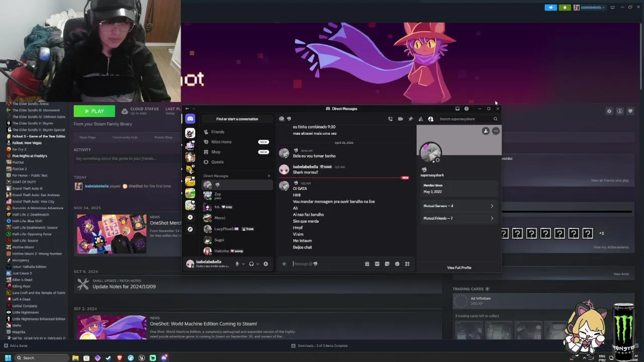Toggle microphone mute in Discord user panel
Viewport: 644px width, 362px height.
237,264
